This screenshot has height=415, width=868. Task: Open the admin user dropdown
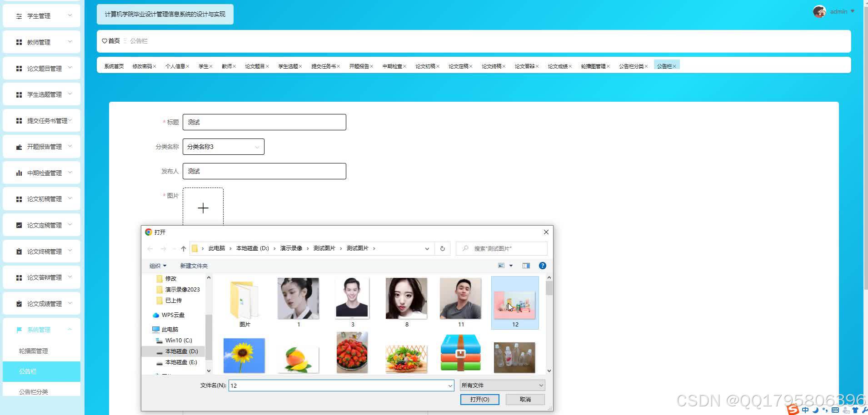(x=842, y=11)
